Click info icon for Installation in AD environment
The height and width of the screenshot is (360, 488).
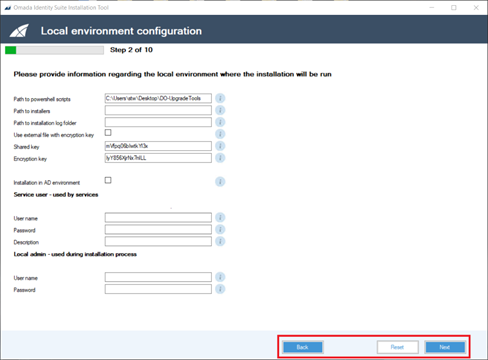pos(220,182)
